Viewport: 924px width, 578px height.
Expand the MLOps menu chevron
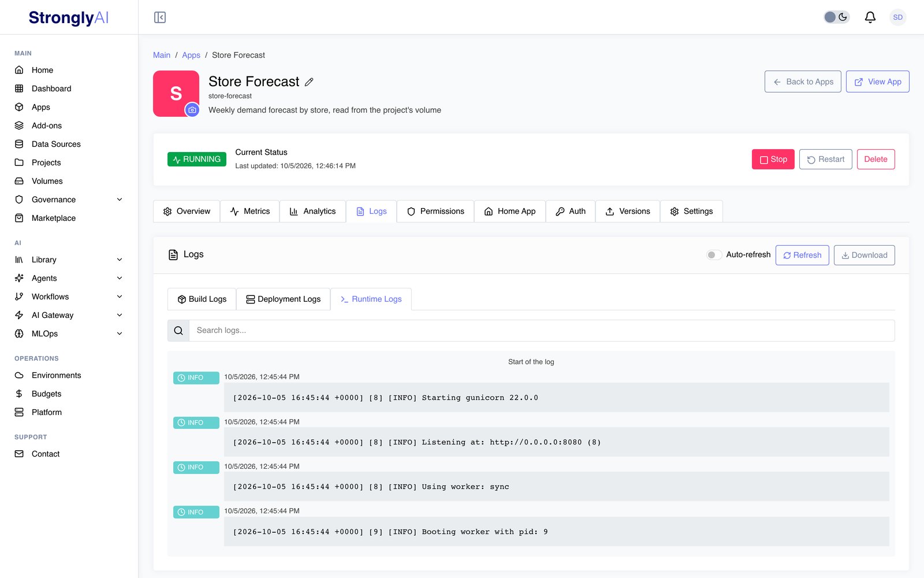(120, 334)
